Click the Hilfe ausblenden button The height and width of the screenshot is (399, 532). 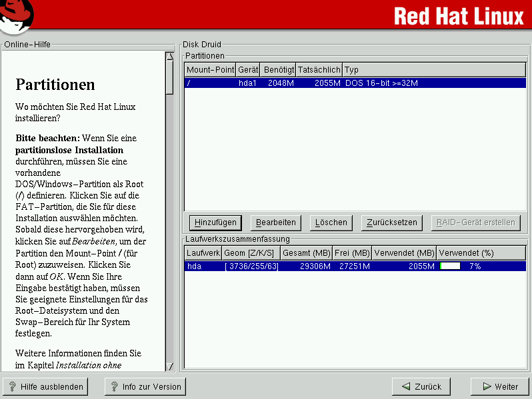click(45, 386)
